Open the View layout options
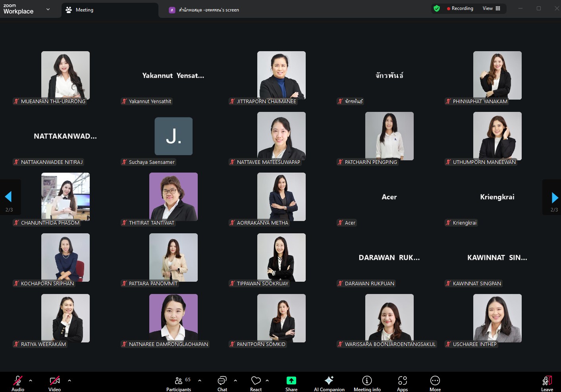Screen dimensions: 561x392 (491, 8)
